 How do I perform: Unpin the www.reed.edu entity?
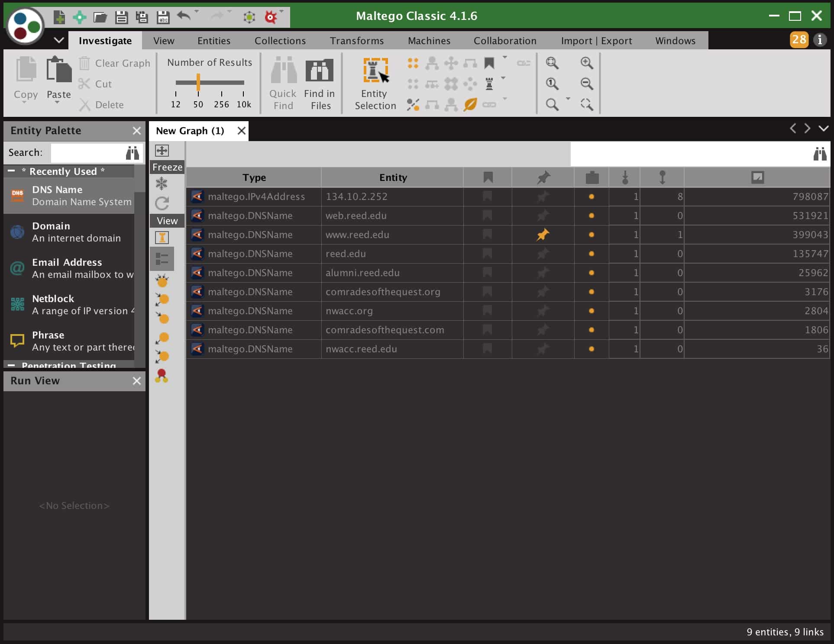tap(543, 235)
